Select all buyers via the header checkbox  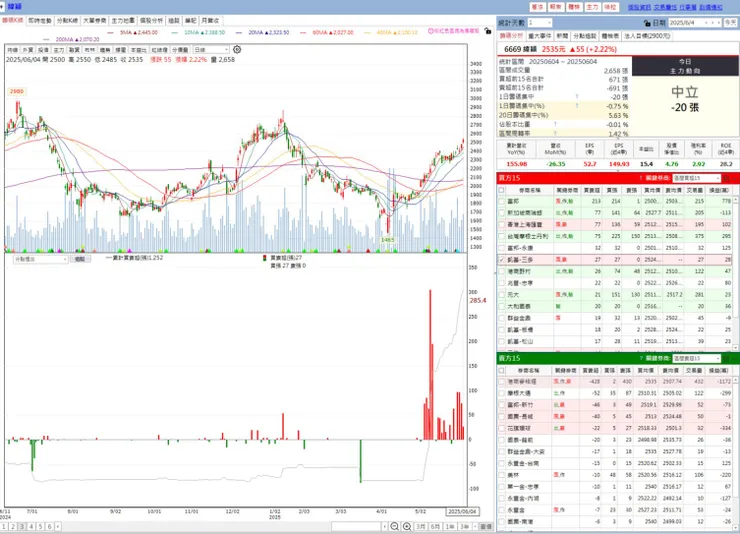click(501, 190)
